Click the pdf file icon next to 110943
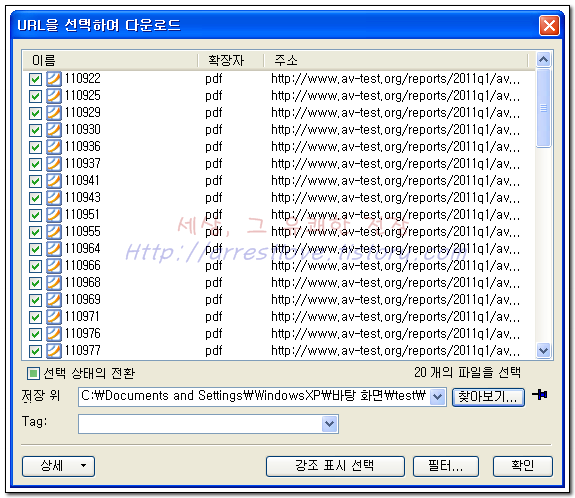The height and width of the screenshot is (498, 575). (x=54, y=198)
